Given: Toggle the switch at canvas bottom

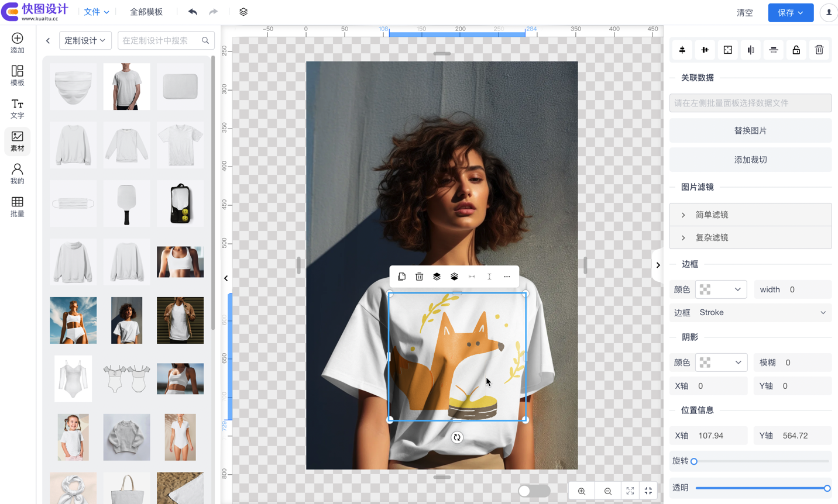Looking at the screenshot, I should point(534,491).
